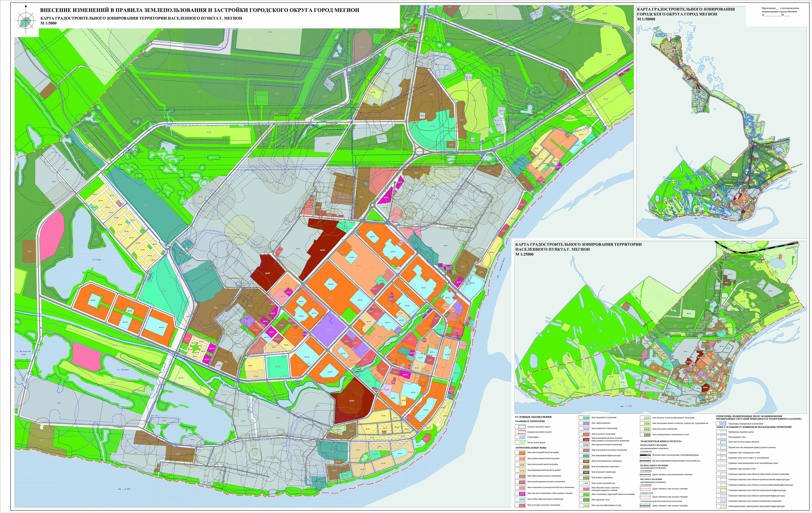This screenshot has width=812, height=513.
Task: Click the green dashed sanitary-protection belt symbol
Action: [724, 448]
